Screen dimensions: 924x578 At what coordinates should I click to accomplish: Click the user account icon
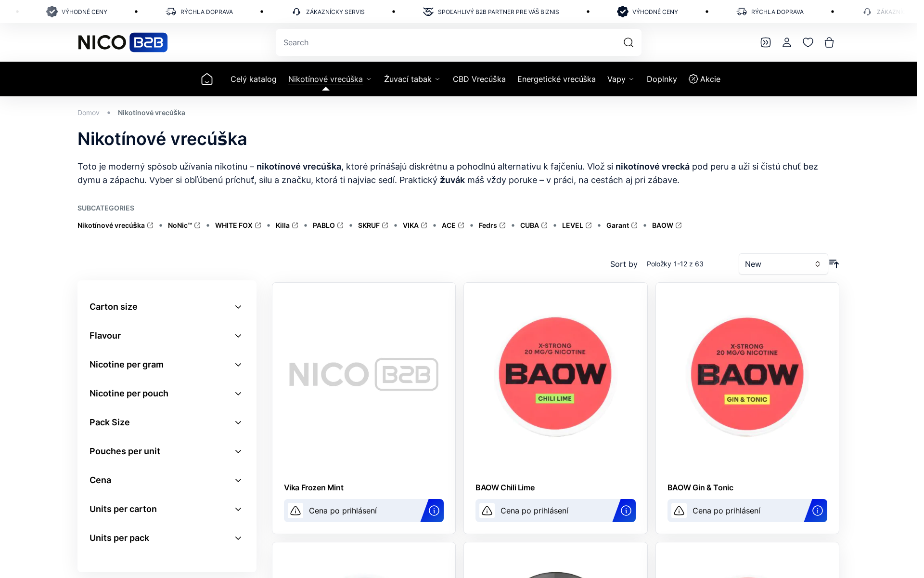click(x=786, y=42)
